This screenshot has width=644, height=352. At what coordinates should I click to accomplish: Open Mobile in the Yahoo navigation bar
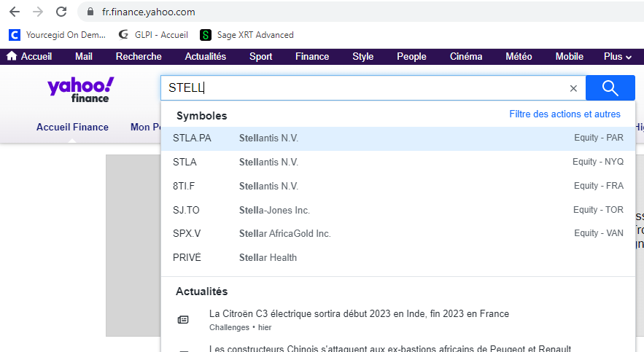pyautogui.click(x=570, y=57)
